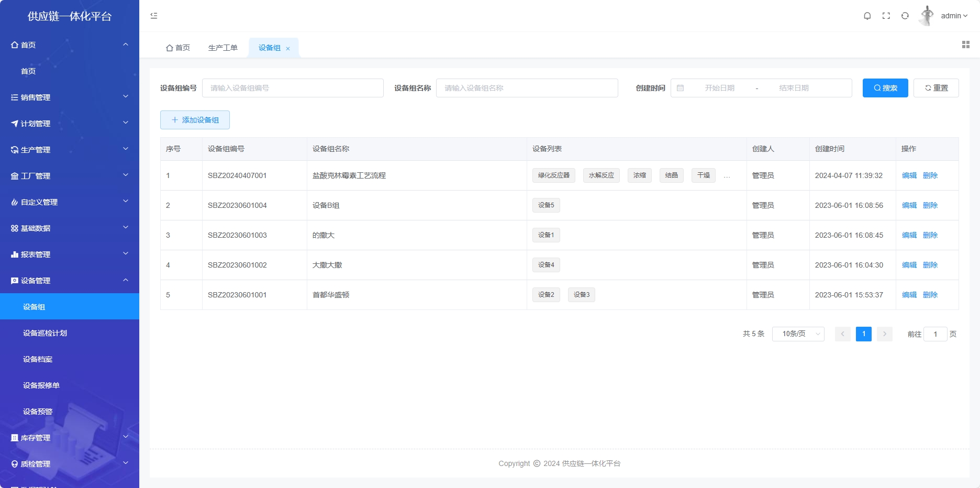Open the 10条/页 page size dropdown
Viewport: 980px width, 488px height.
coord(798,334)
